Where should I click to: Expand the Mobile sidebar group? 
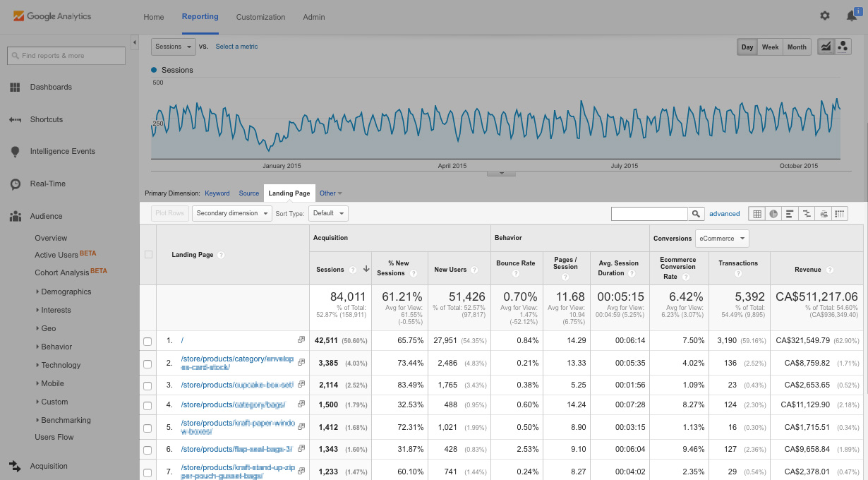52,383
